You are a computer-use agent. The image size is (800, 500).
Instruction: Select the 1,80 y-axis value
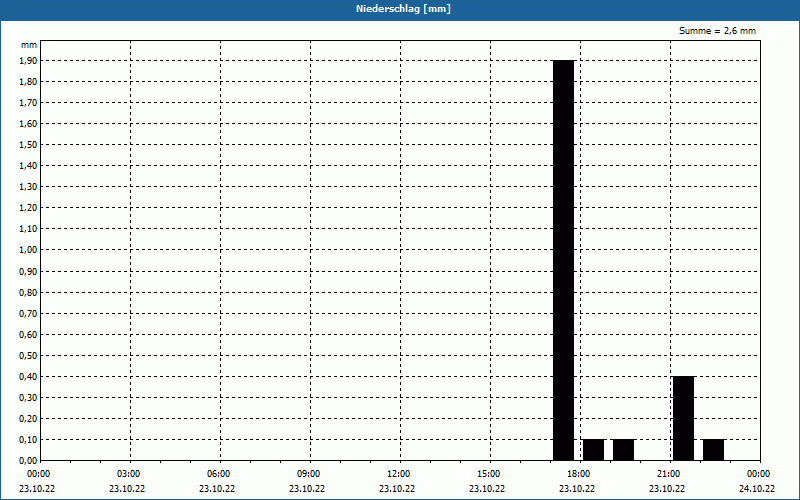click(28, 82)
